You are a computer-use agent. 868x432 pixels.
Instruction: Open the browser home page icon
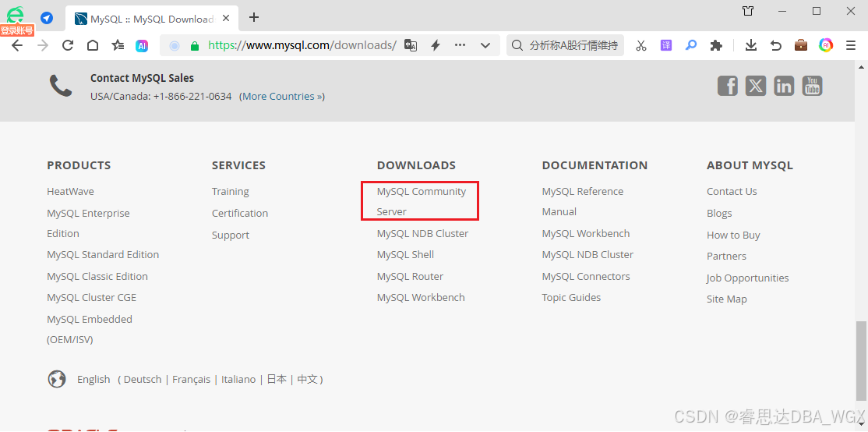(x=93, y=45)
